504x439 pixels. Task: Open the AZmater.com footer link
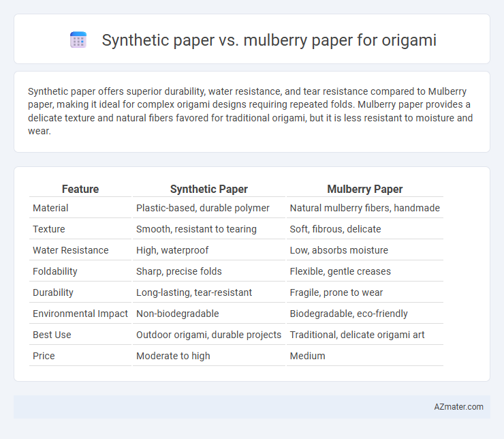click(458, 407)
